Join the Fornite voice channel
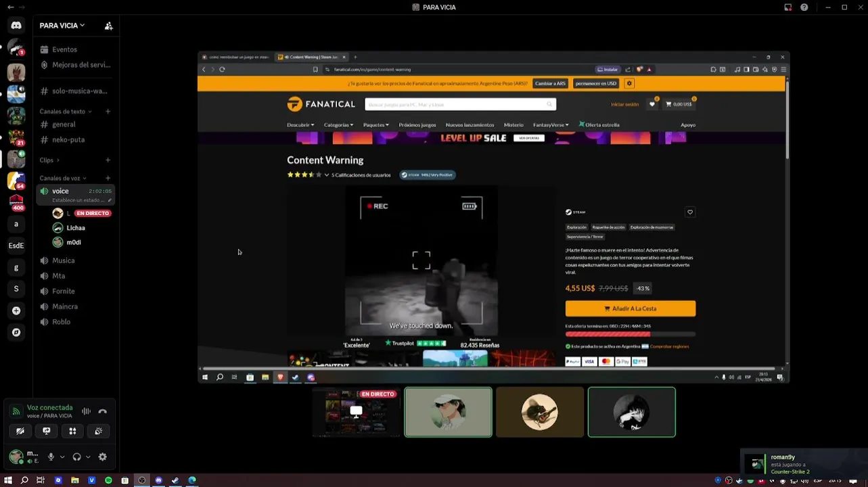 click(x=64, y=291)
